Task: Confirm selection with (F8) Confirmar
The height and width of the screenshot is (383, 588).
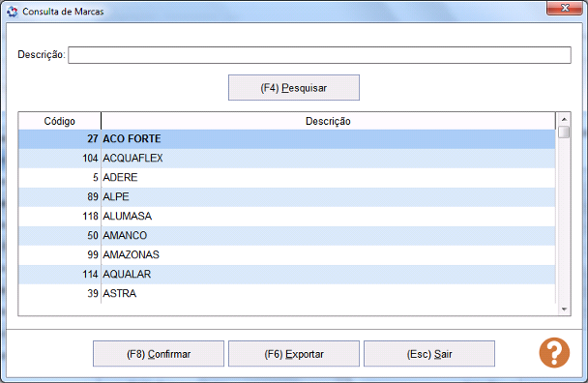Action: click(x=159, y=354)
